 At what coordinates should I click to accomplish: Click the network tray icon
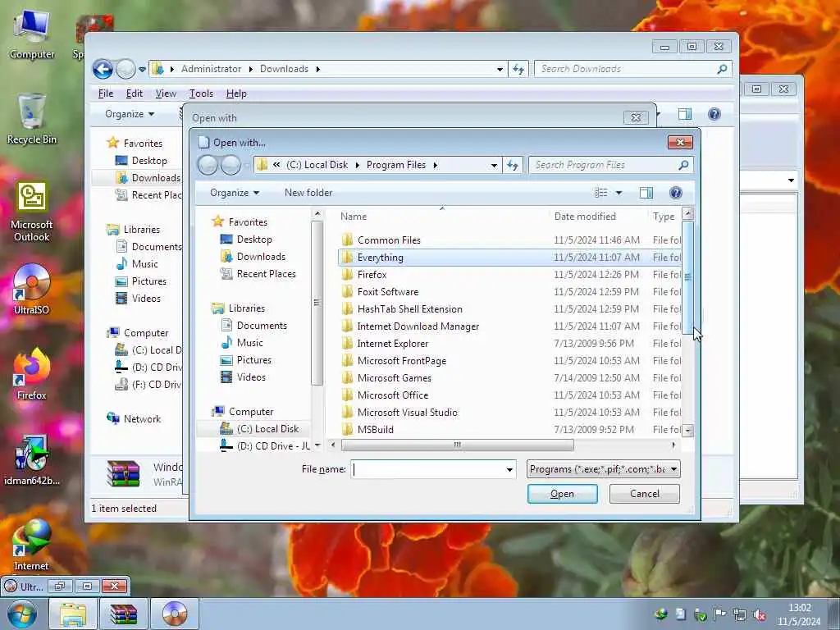(740, 614)
